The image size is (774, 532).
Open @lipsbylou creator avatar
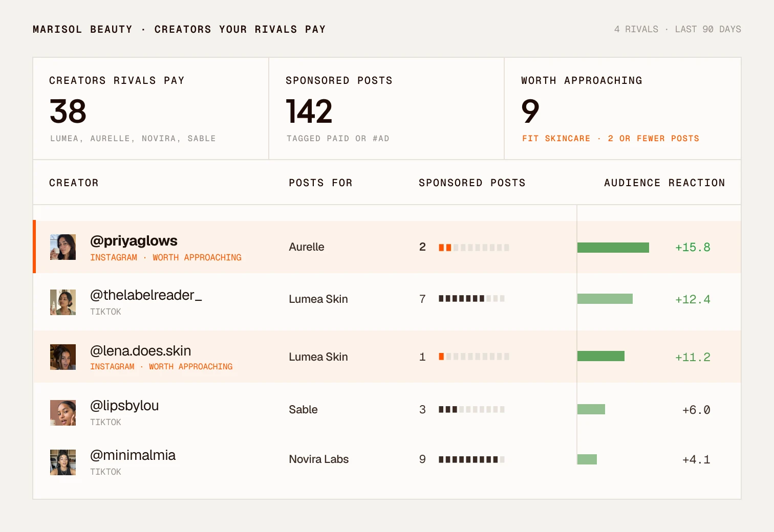click(63, 413)
